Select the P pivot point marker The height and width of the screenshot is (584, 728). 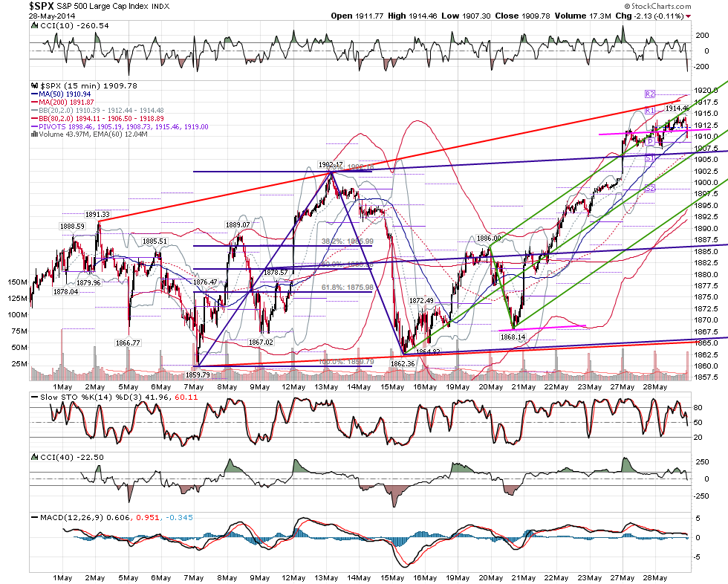click(x=651, y=141)
